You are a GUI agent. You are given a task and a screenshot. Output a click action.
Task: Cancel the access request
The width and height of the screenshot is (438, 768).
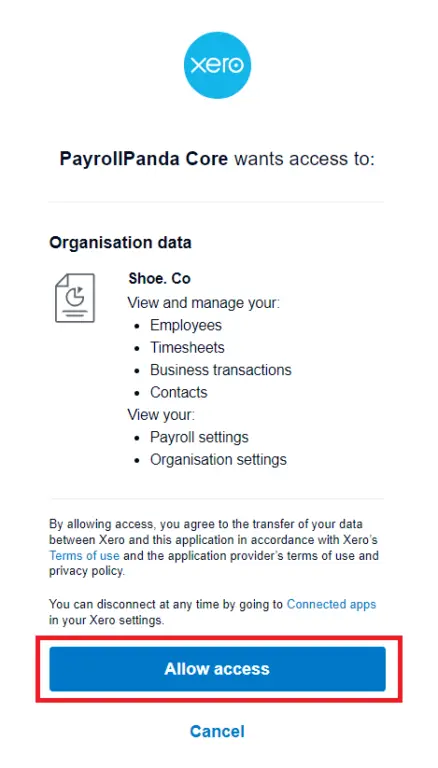pyautogui.click(x=217, y=731)
